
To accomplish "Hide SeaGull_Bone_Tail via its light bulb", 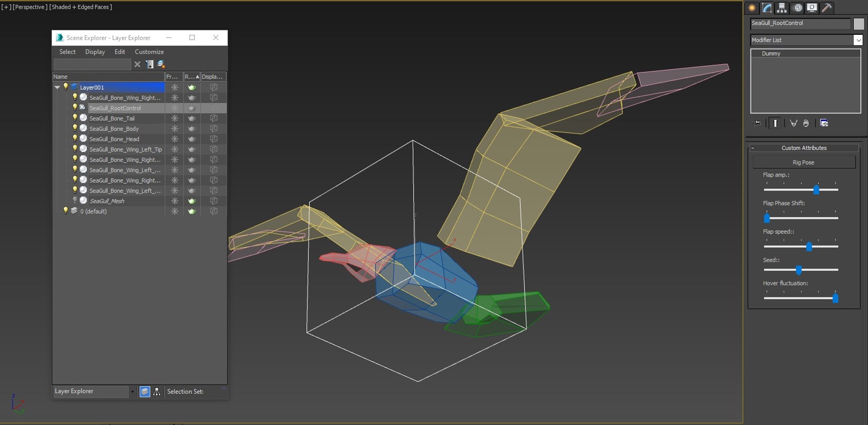I will point(75,118).
